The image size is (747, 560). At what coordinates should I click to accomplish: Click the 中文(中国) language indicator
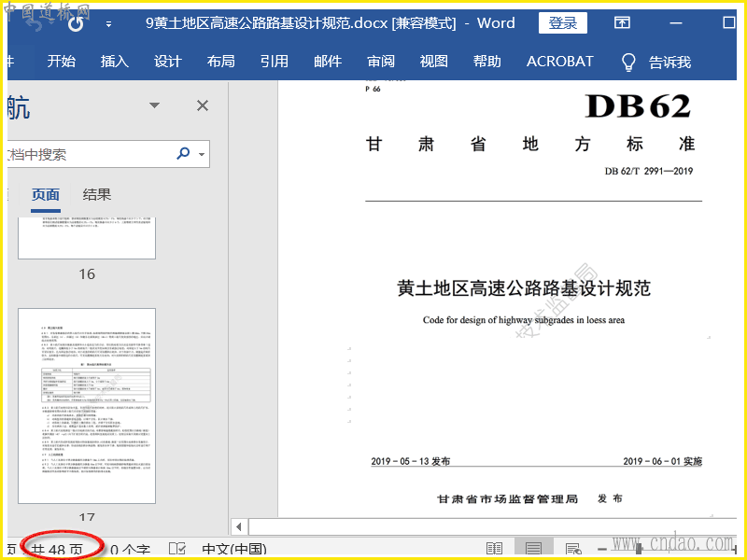coord(234,550)
